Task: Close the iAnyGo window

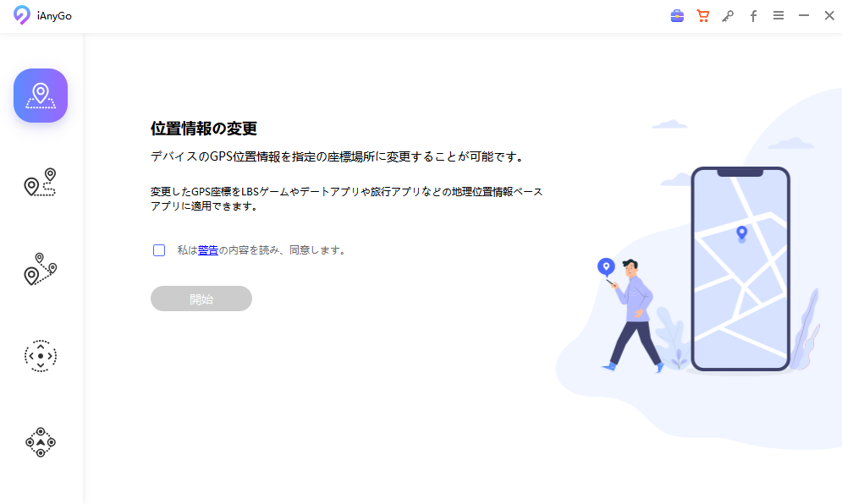Action: coord(829,15)
